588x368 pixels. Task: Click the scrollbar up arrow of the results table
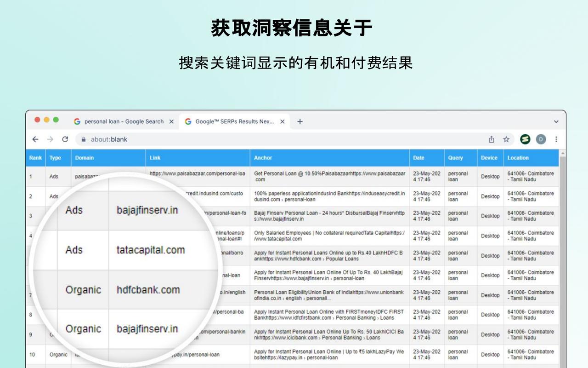pyautogui.click(x=563, y=153)
